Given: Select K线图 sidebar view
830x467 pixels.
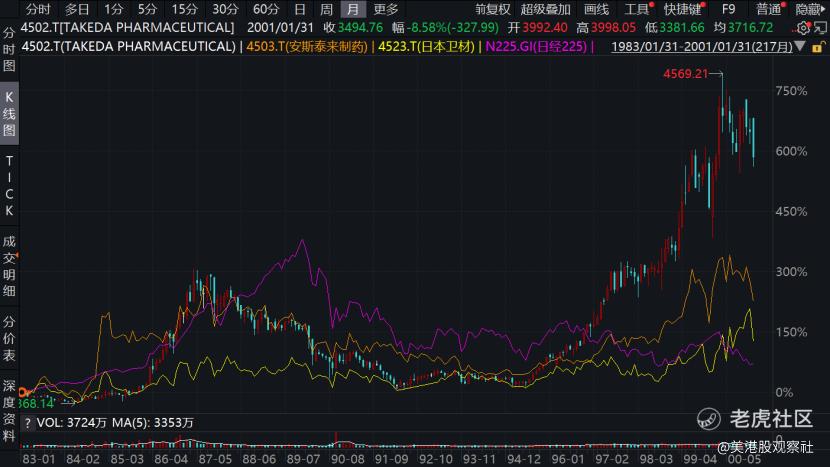Looking at the screenshot, I should [x=9, y=113].
